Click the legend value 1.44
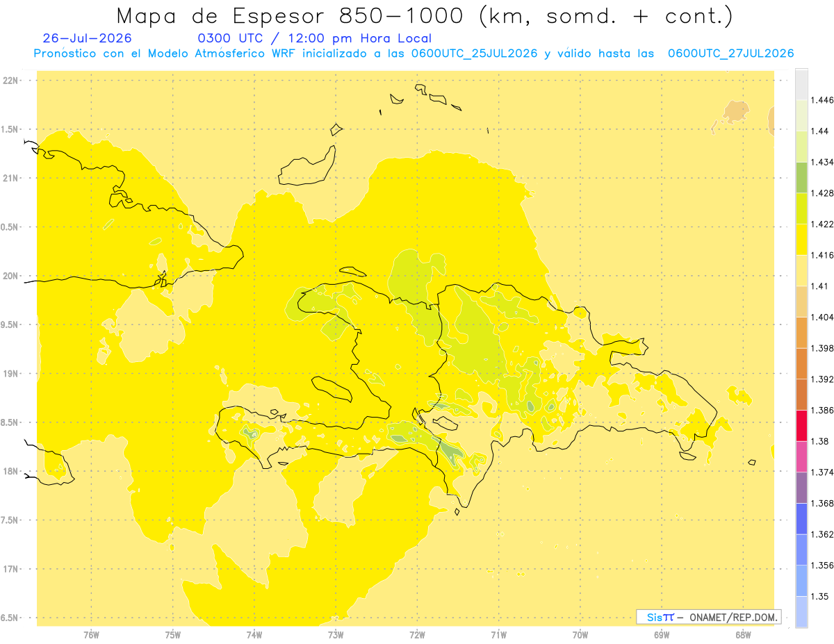 point(821,131)
